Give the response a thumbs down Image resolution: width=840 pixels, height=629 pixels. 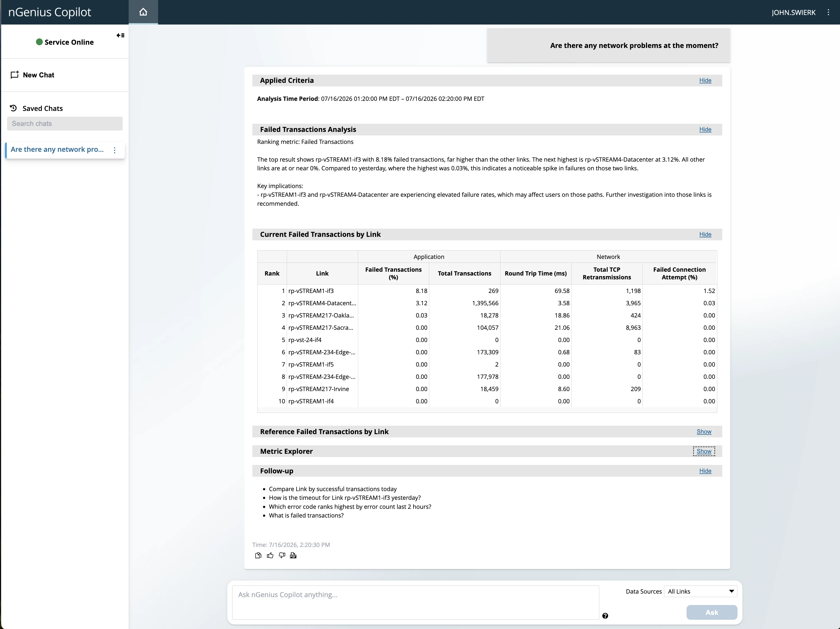[282, 555]
